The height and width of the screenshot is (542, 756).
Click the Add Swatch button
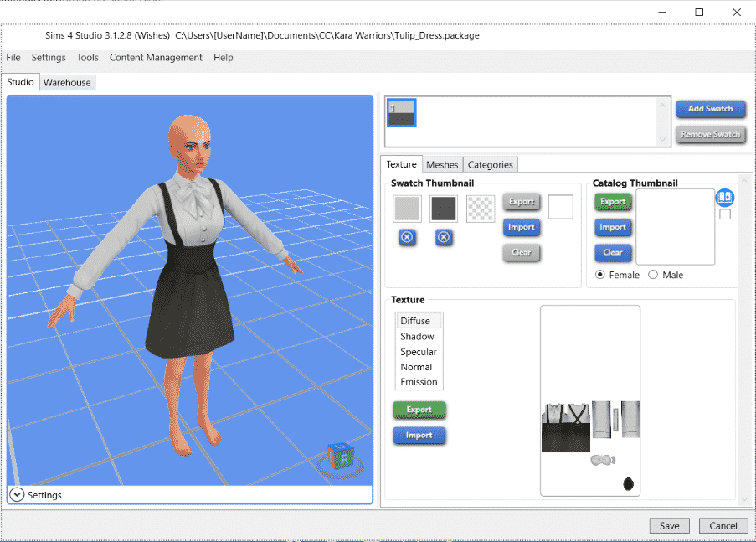(710, 109)
